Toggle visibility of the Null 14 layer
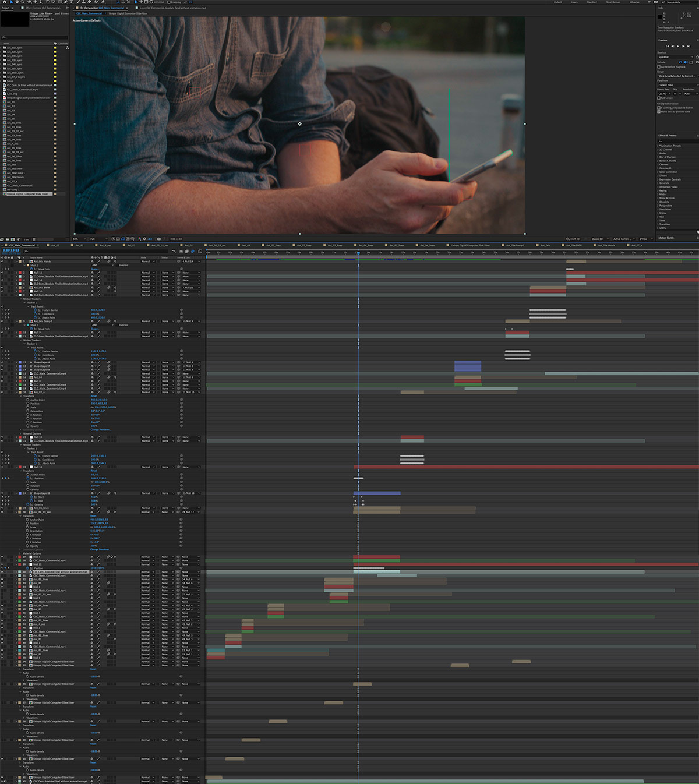699x784 pixels. point(2,280)
